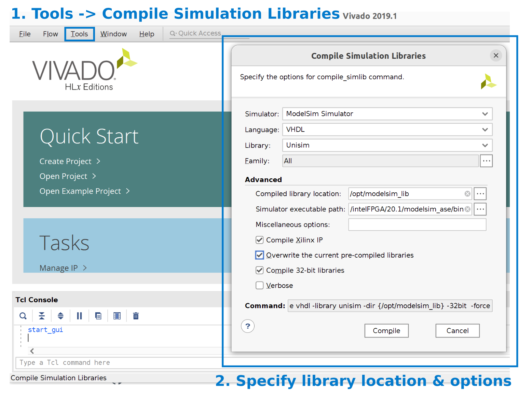Open the Library dropdown
This screenshot has width=532, height=398.
point(387,145)
